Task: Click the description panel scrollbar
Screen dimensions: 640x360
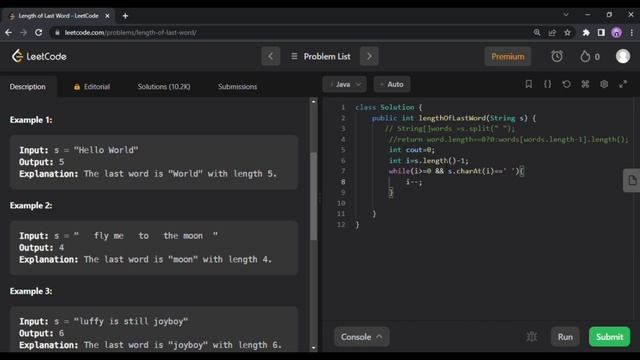Action: click(313, 196)
